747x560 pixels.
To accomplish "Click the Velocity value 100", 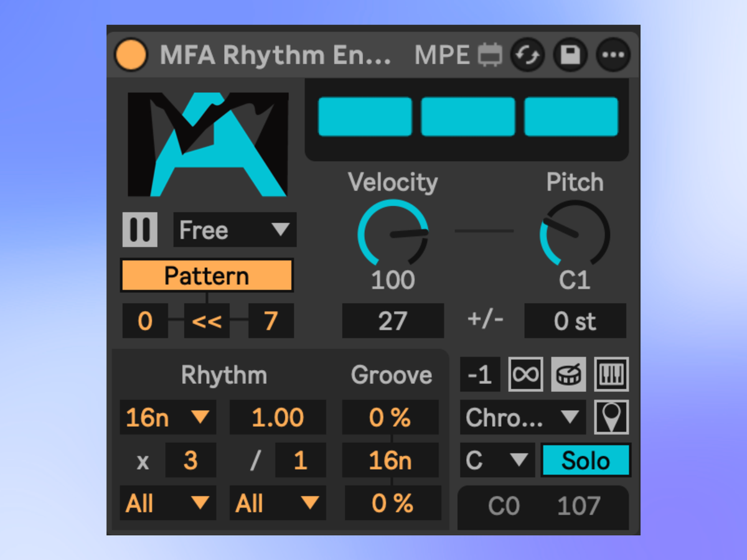I will (393, 281).
